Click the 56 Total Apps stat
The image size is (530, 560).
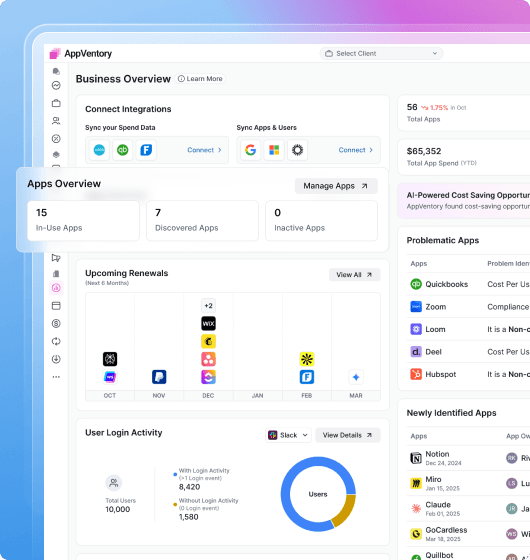(464, 113)
